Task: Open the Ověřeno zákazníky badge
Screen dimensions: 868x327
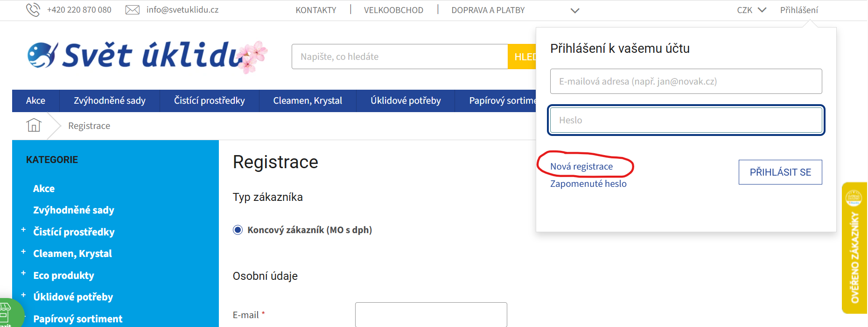Action: click(854, 248)
